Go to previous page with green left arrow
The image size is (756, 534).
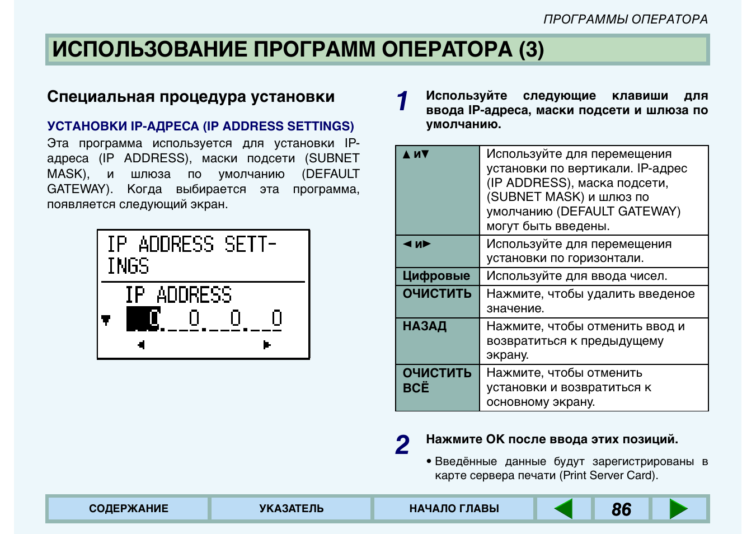tap(564, 509)
